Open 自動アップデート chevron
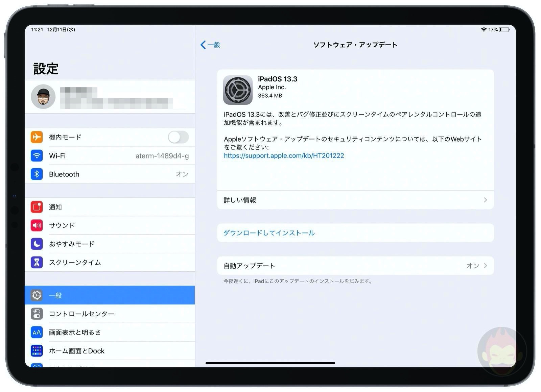541x392 pixels. [486, 266]
